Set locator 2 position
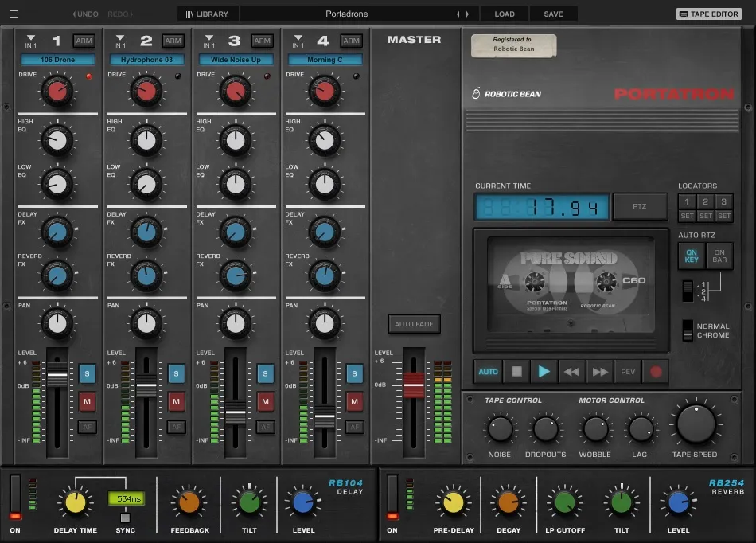 [705, 216]
